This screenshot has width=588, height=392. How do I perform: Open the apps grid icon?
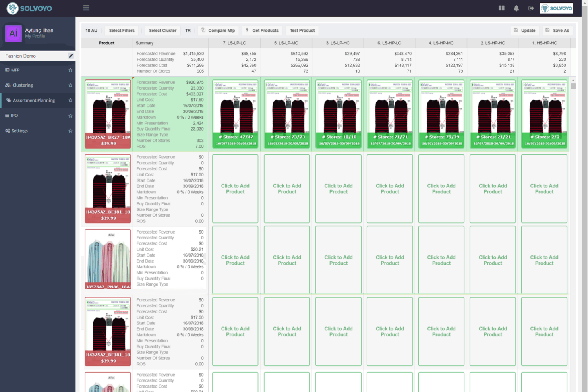(x=501, y=8)
